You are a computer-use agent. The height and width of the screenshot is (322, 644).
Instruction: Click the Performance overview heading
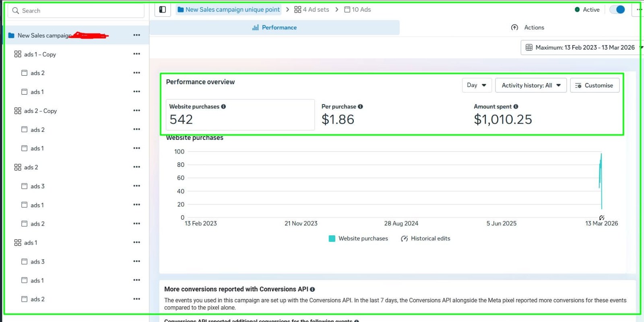pyautogui.click(x=200, y=82)
